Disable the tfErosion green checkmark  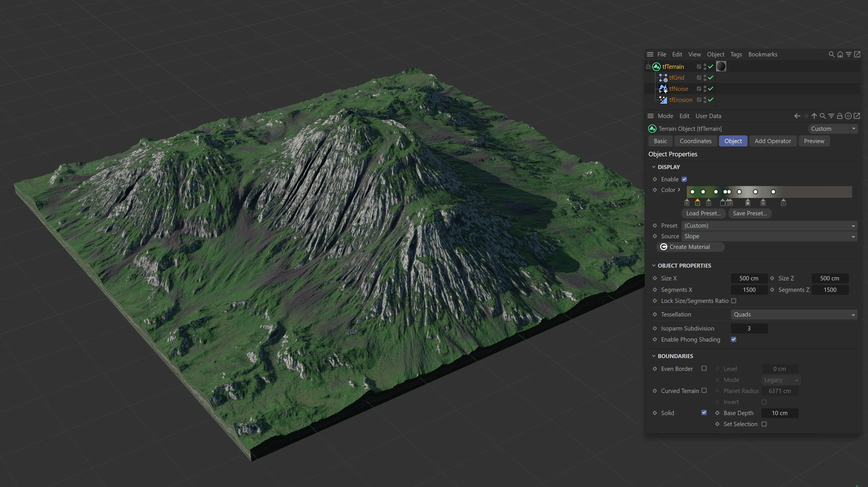(x=711, y=100)
